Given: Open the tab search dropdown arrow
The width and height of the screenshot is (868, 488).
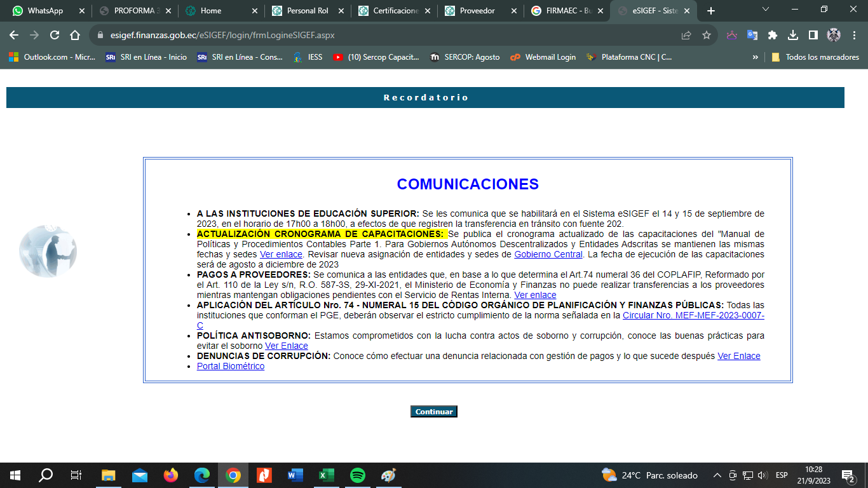Looking at the screenshot, I should click(766, 10).
